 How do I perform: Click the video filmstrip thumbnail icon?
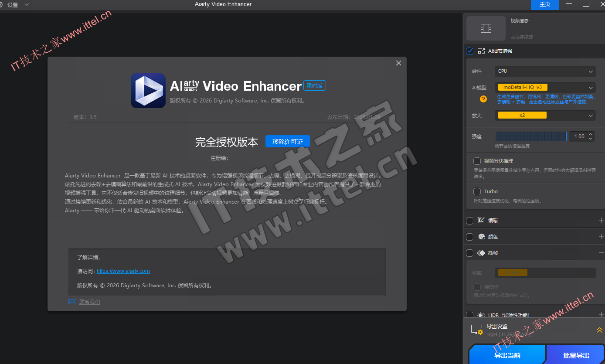click(x=486, y=29)
